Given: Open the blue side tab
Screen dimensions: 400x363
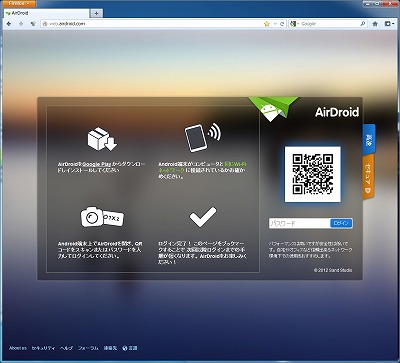Looking at the screenshot, I should click(x=369, y=139).
